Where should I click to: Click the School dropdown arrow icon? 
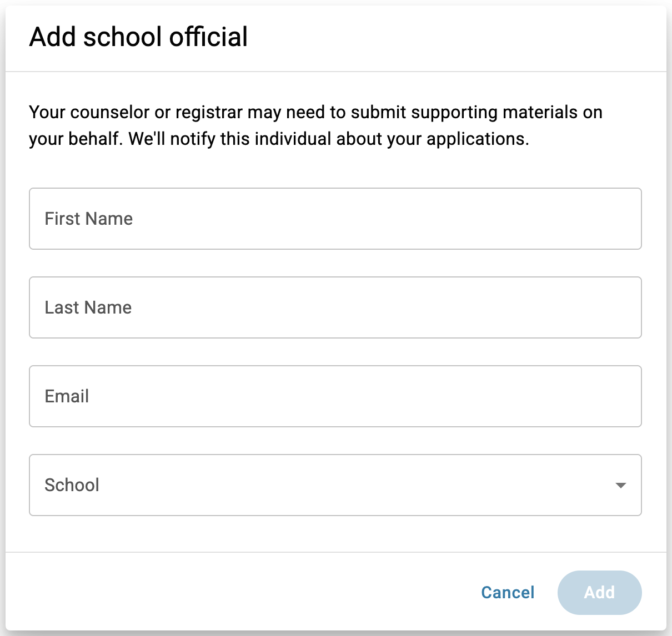coord(621,486)
